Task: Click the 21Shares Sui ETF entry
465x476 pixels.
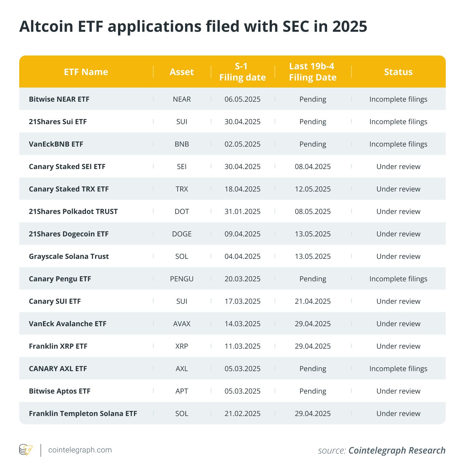Action: pyautogui.click(x=58, y=122)
